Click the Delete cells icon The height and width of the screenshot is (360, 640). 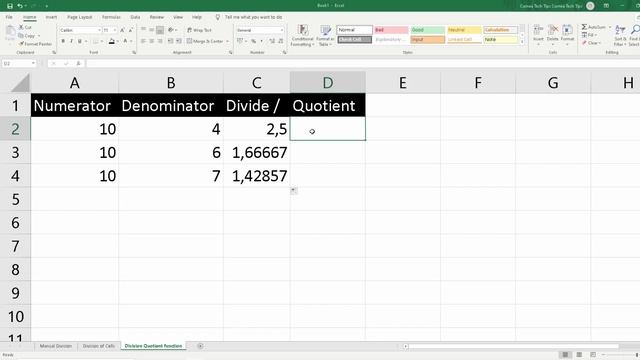pyautogui.click(x=553, y=30)
